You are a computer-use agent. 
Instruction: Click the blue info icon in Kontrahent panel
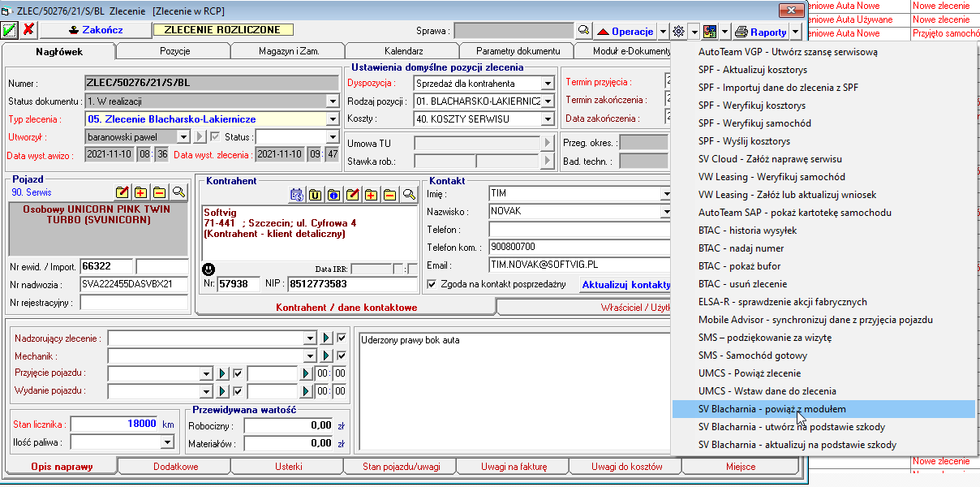(333, 195)
